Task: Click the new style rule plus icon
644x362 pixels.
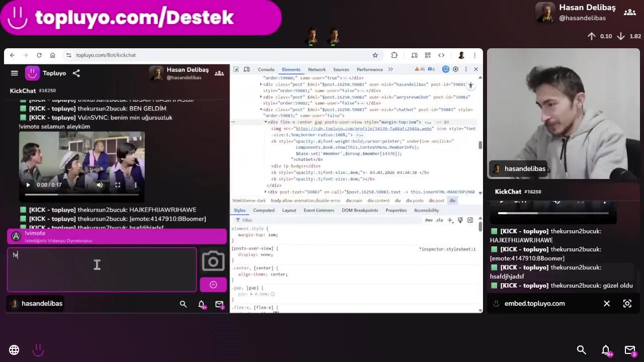Action: tap(450, 220)
